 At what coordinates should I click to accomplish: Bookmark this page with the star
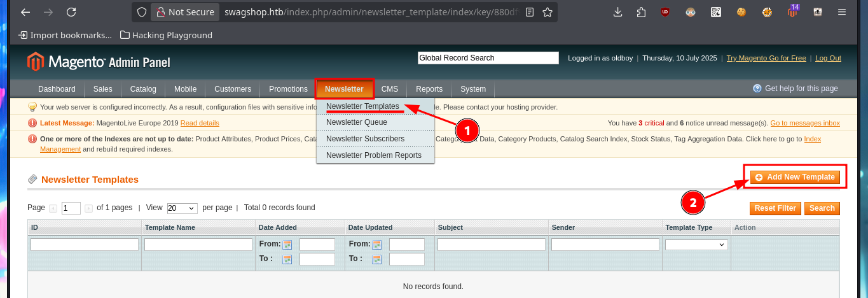(547, 12)
